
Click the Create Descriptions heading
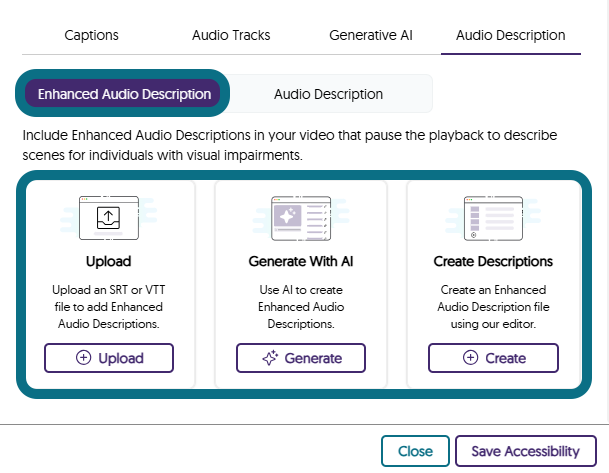click(x=493, y=261)
